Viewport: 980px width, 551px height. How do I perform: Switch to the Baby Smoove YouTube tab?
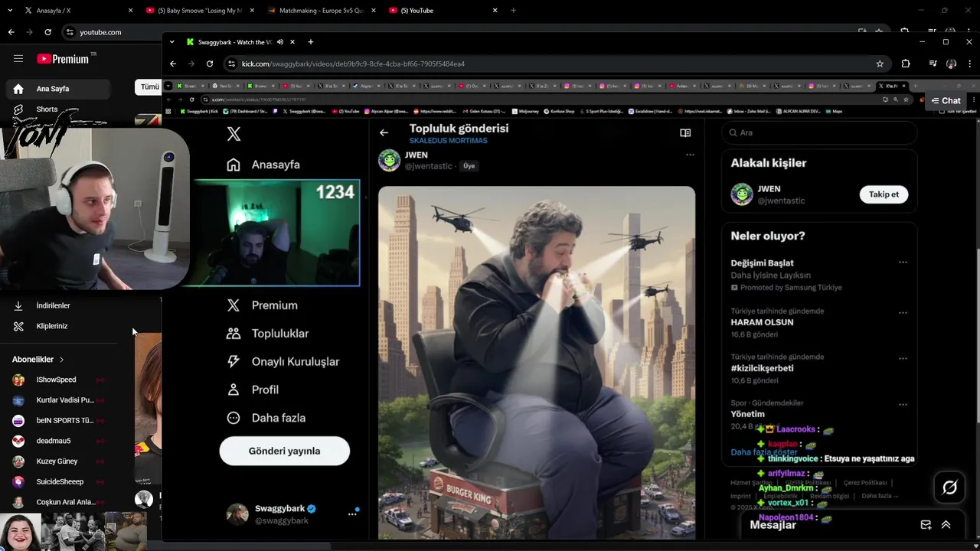click(199, 11)
